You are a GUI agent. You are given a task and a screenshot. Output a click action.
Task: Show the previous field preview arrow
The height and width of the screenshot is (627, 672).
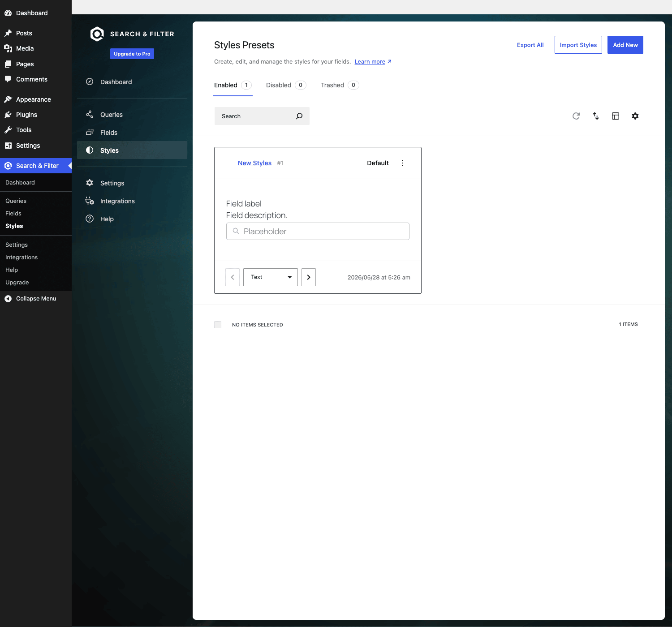coord(233,277)
